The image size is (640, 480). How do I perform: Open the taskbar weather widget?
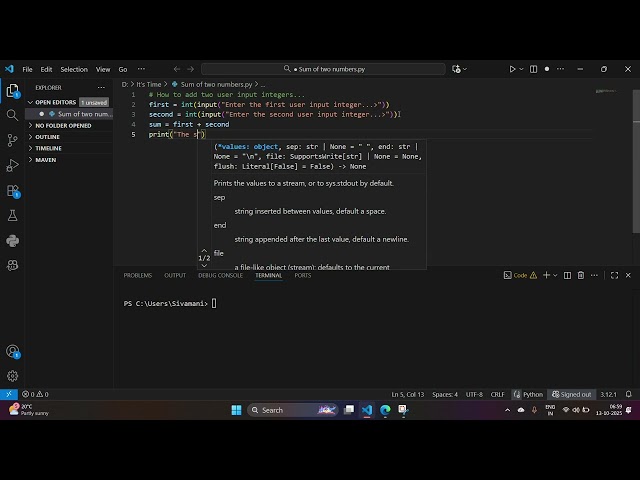29,410
